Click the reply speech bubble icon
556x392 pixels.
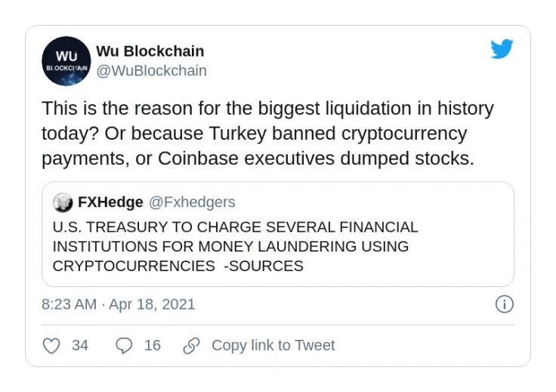124,345
